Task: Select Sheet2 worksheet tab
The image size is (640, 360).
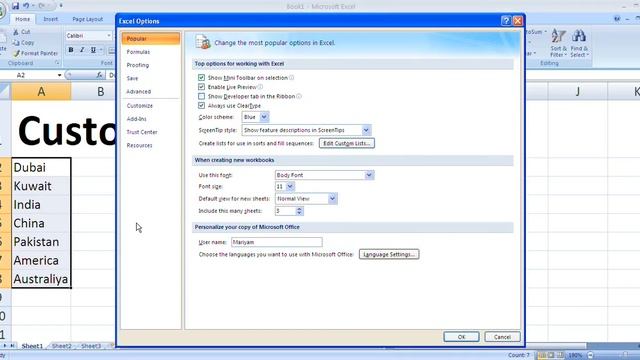Action: click(61, 346)
